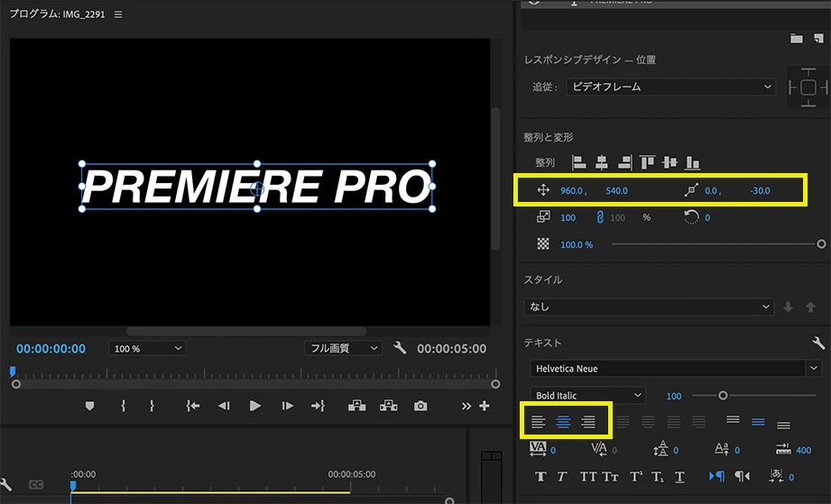Viewport: 831px width, 504px height.
Task: Click the new layer icon beside the folder
Action: pos(818,38)
